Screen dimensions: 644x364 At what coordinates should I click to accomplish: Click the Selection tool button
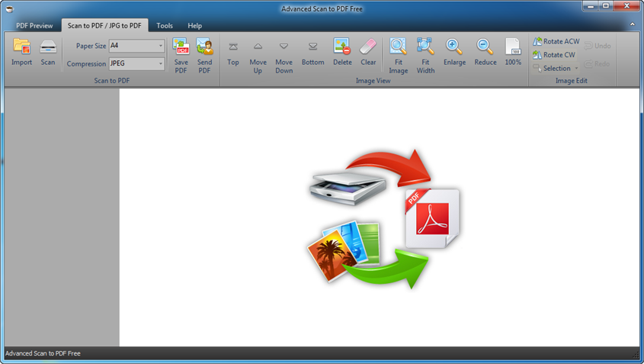pos(552,68)
